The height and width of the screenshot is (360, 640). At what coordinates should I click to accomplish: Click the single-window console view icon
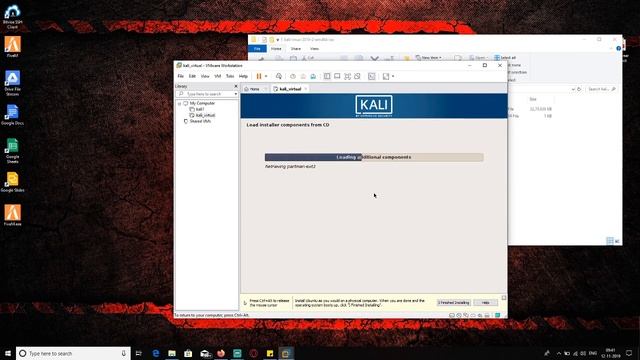click(337, 76)
